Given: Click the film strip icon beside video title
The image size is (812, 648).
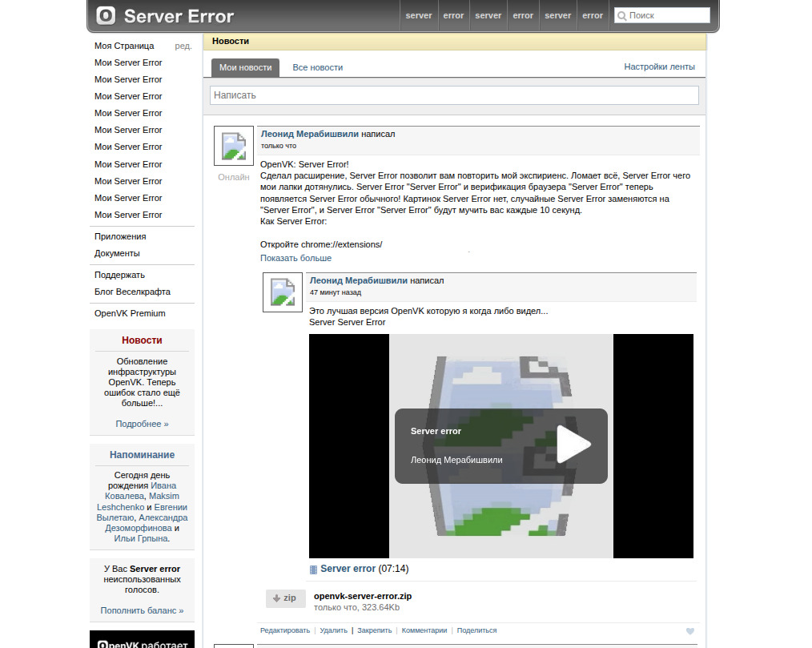Looking at the screenshot, I should pos(313,570).
